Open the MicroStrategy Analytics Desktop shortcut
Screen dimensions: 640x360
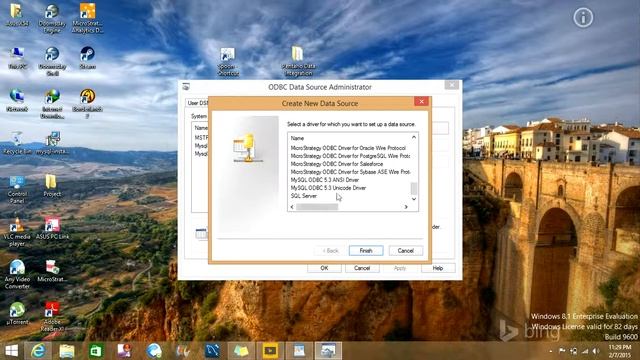pos(87,18)
